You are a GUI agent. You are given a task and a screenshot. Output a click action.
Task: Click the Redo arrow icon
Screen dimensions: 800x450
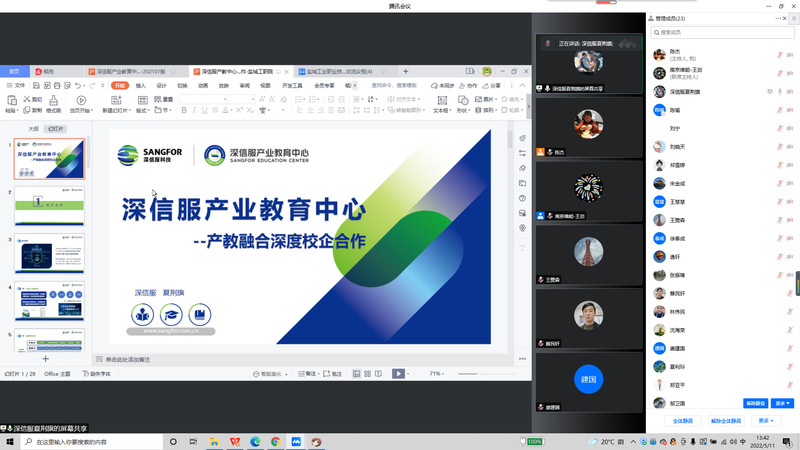click(92, 85)
